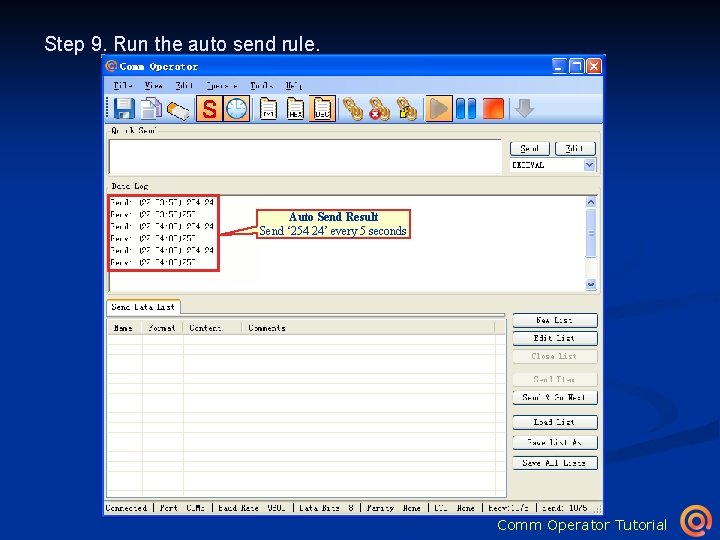Open the View menu
Image resolution: width=720 pixels, height=540 pixels.
[153, 85]
